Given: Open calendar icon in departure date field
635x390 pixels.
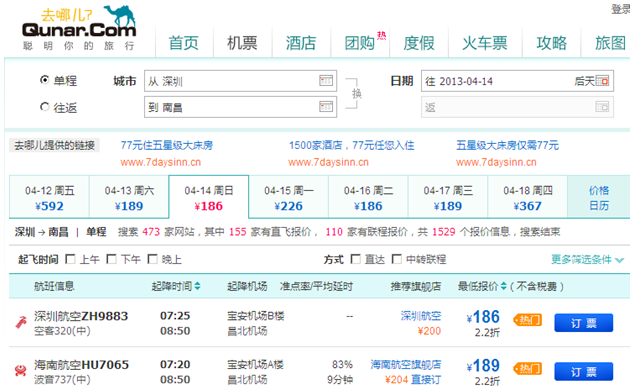Looking at the screenshot, I should coord(602,81).
